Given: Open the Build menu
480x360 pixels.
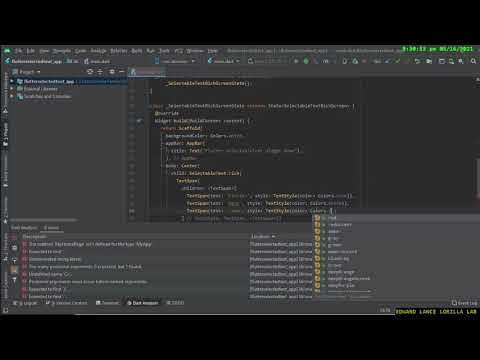Looking at the screenshot, I should click(137, 51).
